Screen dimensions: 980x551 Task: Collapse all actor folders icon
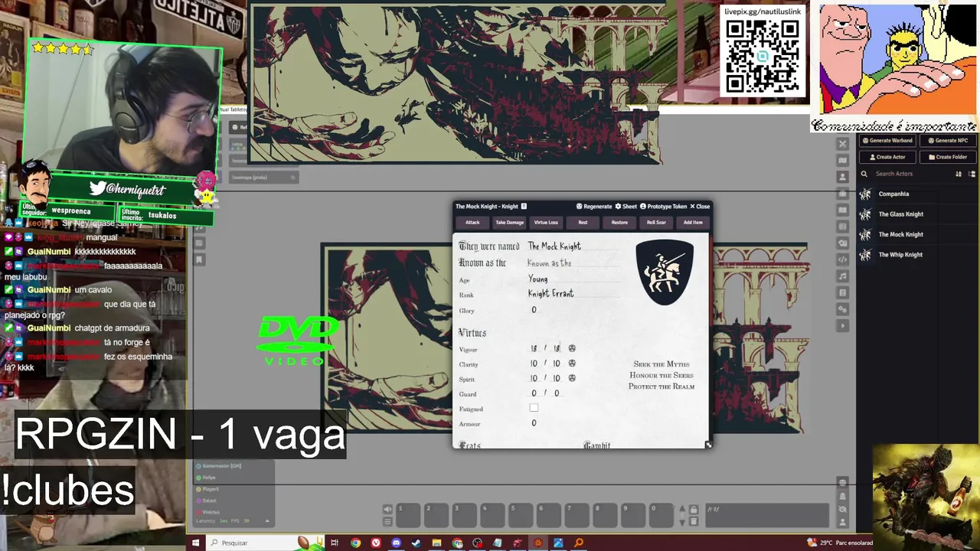(x=972, y=174)
